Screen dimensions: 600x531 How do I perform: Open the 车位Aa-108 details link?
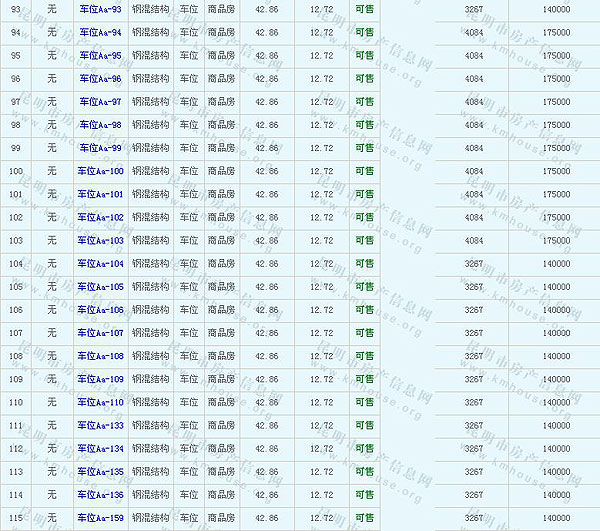coord(101,356)
